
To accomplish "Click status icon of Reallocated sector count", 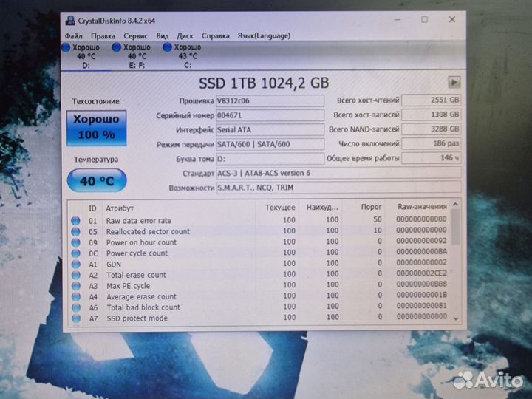I will click(75, 232).
